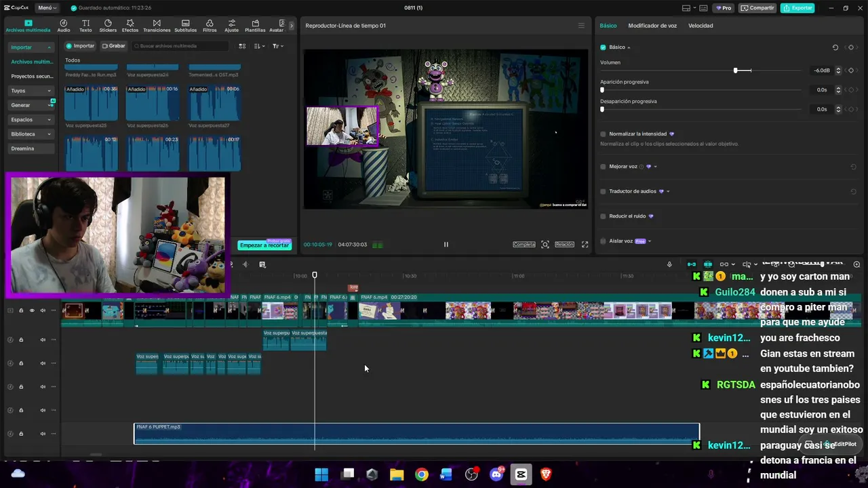Open File Explorer from taskbar
The image size is (868, 488).
[397, 474]
